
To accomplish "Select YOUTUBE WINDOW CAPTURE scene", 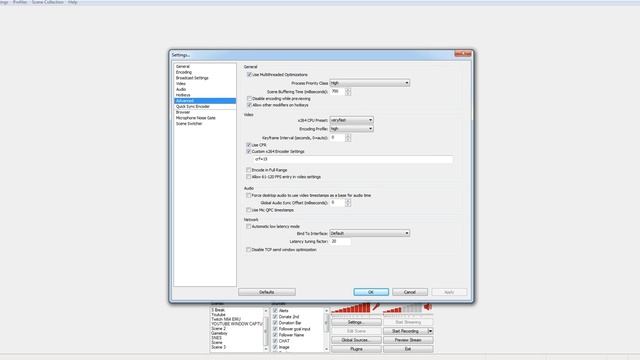I will click(237, 324).
